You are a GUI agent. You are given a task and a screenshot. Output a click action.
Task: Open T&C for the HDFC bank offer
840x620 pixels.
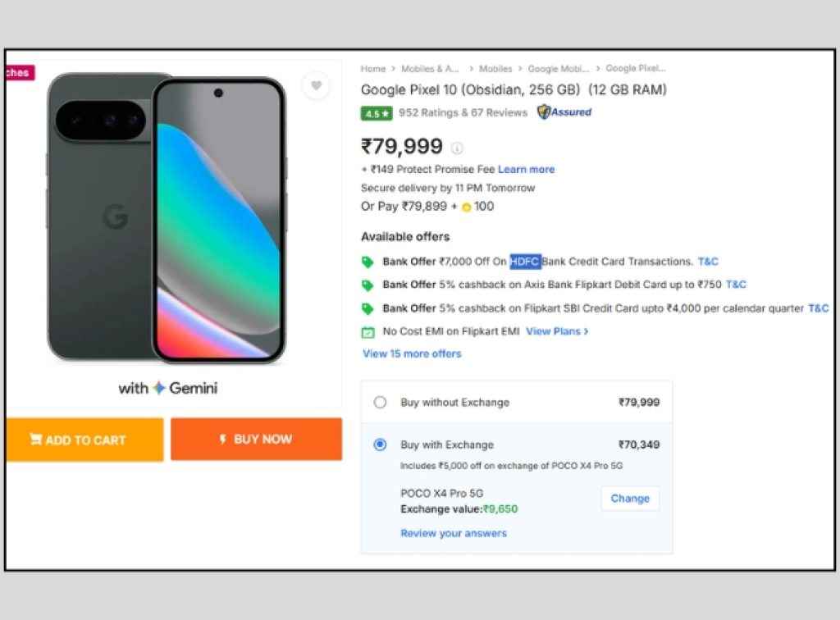(x=707, y=261)
